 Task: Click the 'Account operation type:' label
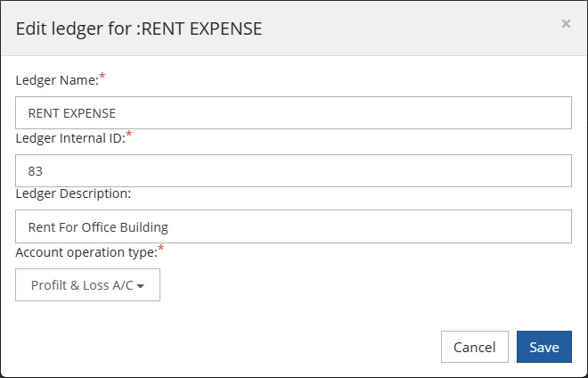click(x=86, y=252)
